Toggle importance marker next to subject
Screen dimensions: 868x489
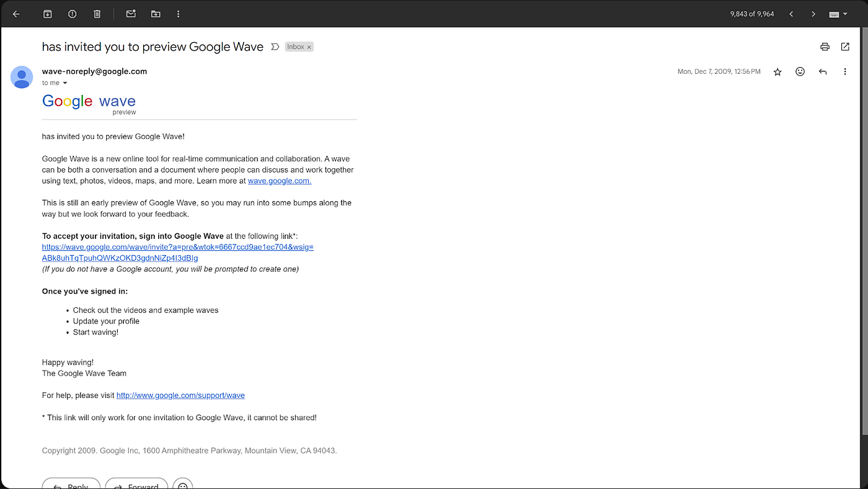(275, 47)
